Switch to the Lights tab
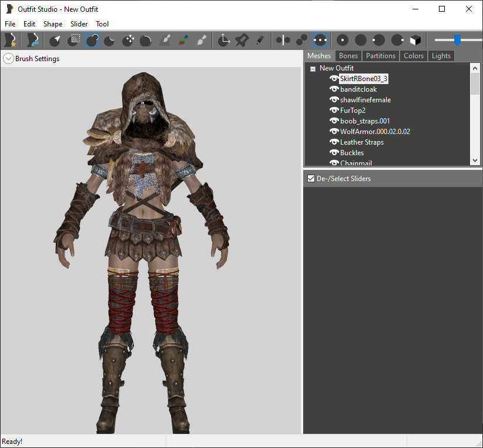The image size is (483, 448). pyautogui.click(x=441, y=56)
